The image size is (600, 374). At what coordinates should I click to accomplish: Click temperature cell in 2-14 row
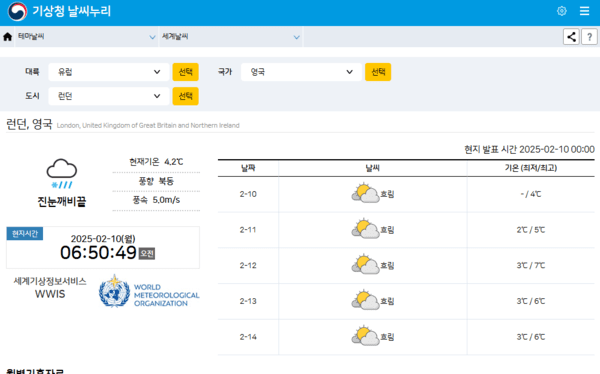[531, 337]
